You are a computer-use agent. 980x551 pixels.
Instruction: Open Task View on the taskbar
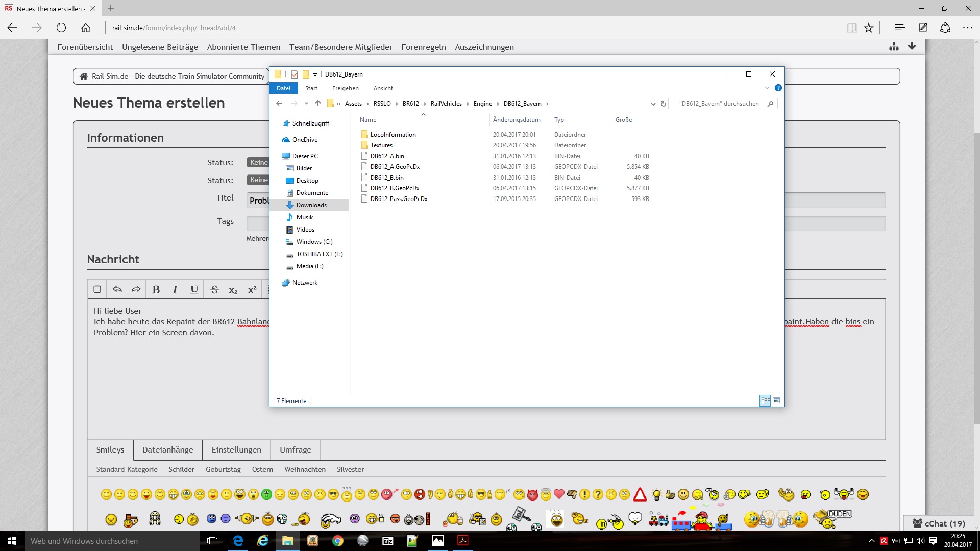pyautogui.click(x=212, y=541)
